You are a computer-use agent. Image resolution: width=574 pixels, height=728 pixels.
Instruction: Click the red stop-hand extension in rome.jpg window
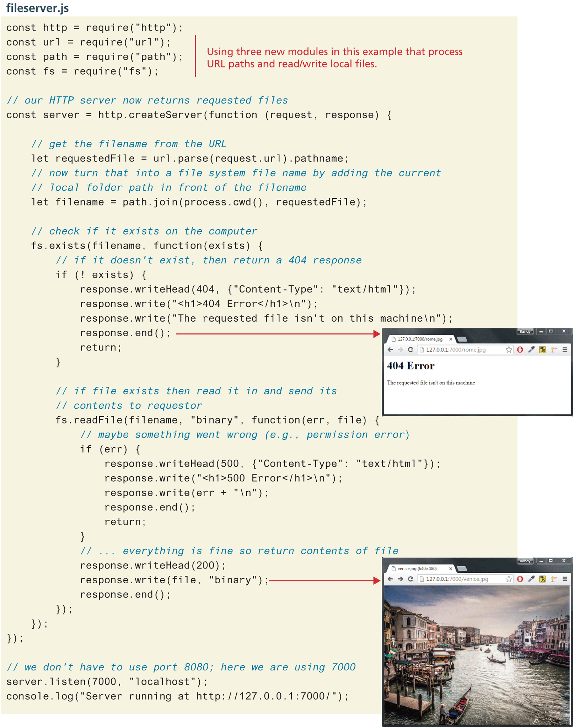520,350
